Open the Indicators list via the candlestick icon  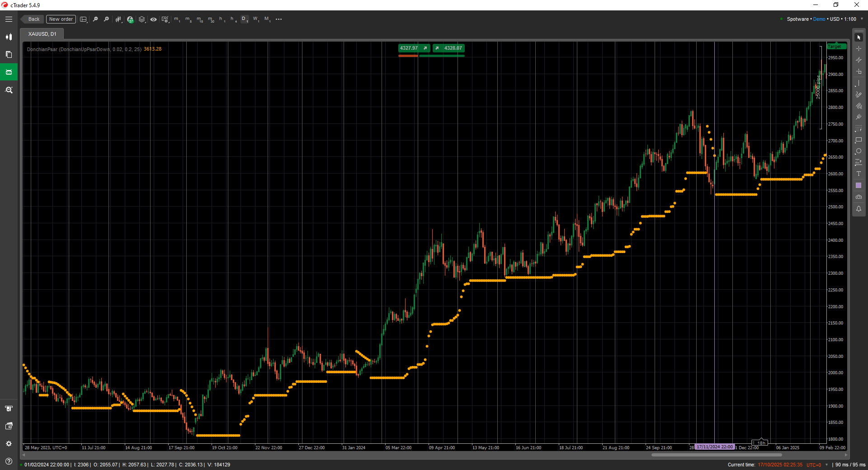click(x=118, y=19)
